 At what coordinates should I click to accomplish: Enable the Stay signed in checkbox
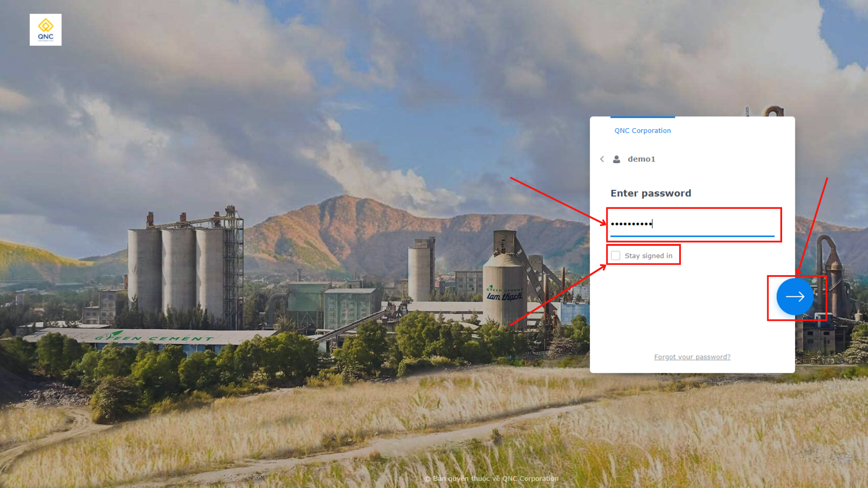(616, 256)
